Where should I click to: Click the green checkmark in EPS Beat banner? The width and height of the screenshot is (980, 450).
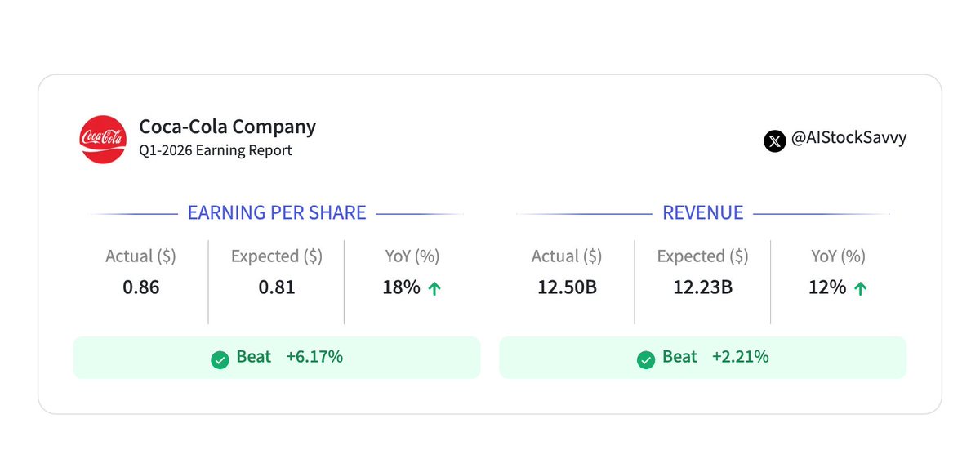[x=220, y=359]
